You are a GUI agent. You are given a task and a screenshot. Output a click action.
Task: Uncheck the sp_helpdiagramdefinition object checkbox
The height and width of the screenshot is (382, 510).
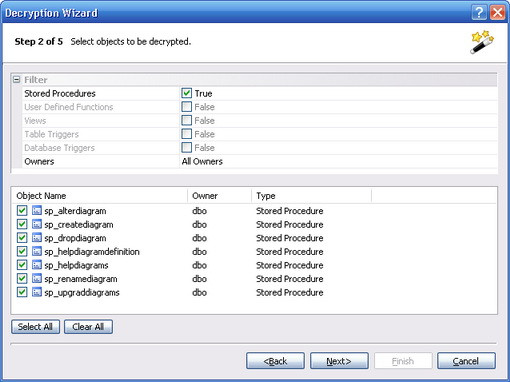point(22,251)
